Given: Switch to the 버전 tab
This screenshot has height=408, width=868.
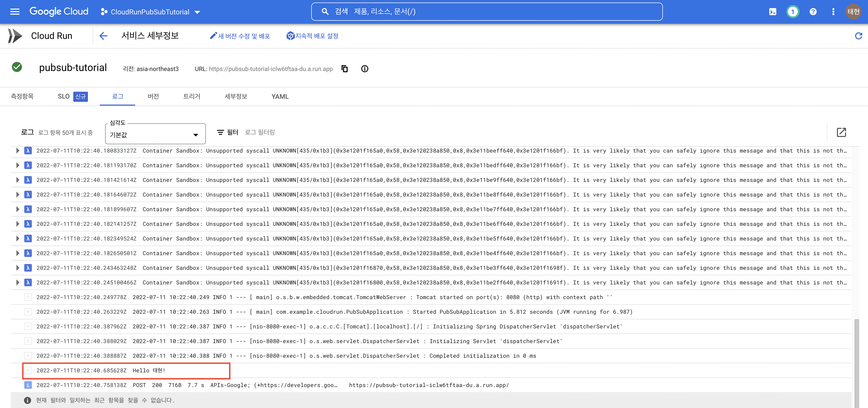Looking at the screenshot, I should pyautogui.click(x=153, y=96).
